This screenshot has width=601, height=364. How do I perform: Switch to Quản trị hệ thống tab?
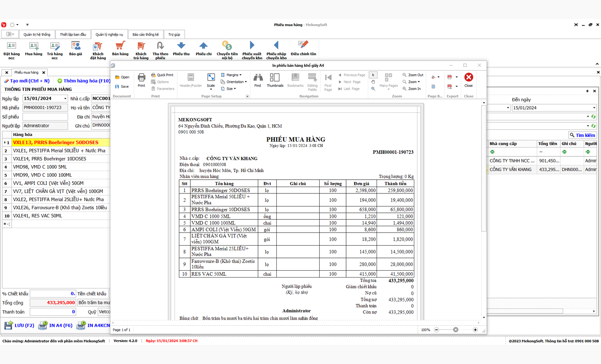[37, 35]
